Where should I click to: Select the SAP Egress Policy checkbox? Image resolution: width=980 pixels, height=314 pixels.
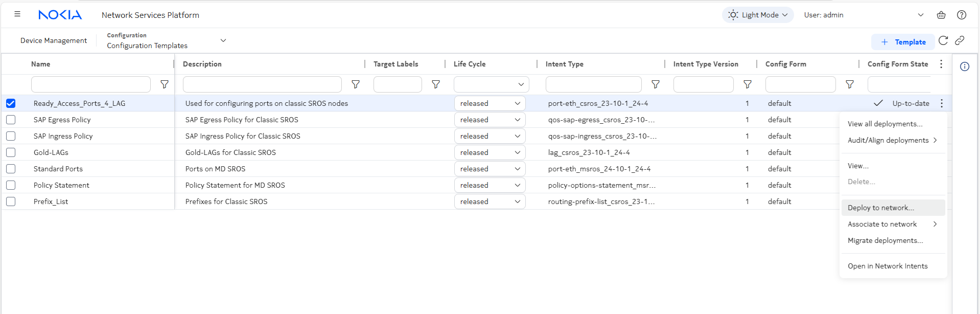[11, 120]
